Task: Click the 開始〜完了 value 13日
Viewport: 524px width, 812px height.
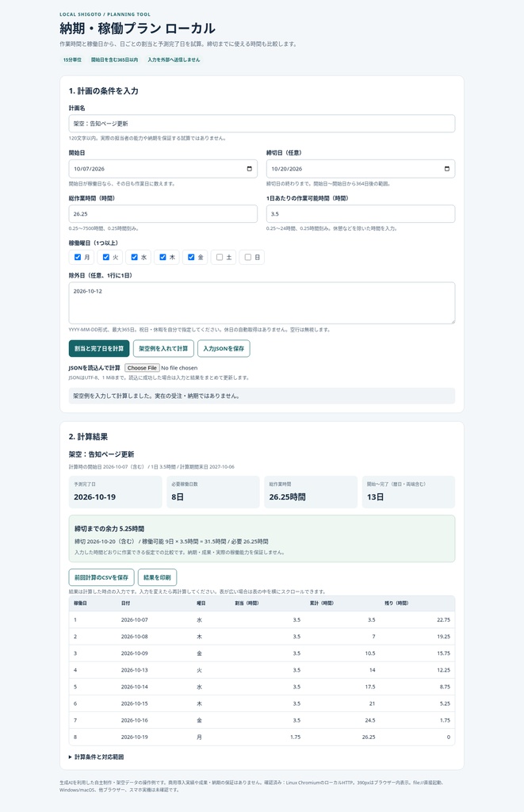Action: pyautogui.click(x=376, y=497)
